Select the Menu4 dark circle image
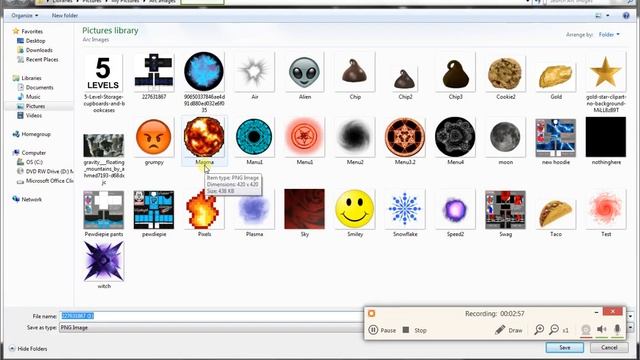The image size is (640, 360). [x=455, y=137]
